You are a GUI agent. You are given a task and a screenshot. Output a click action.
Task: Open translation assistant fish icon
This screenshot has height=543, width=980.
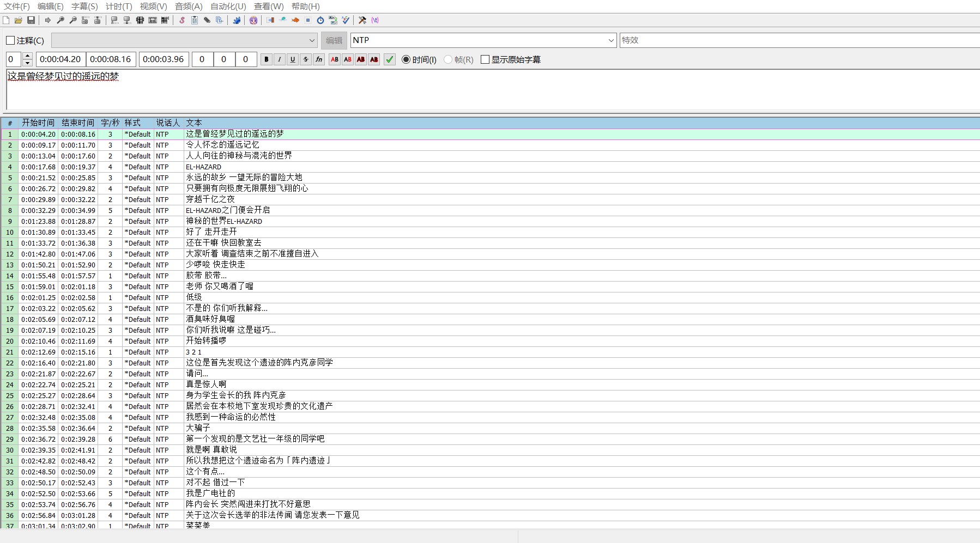click(295, 20)
